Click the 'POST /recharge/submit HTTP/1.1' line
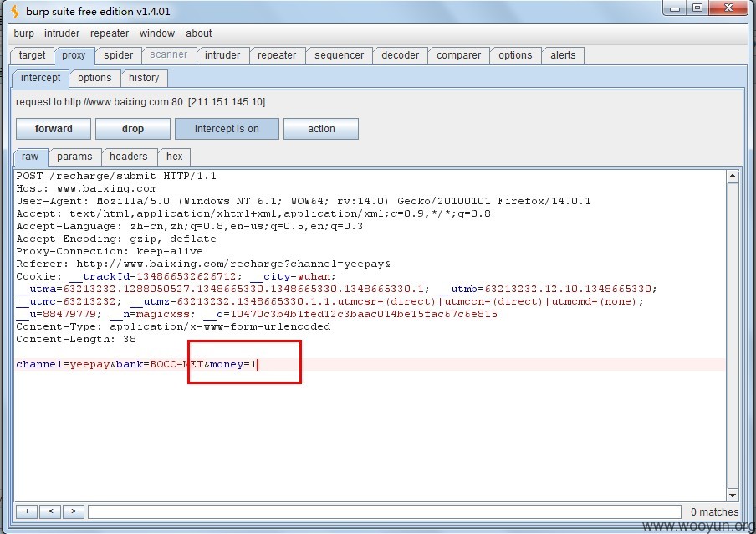This screenshot has height=534, width=756. [116, 176]
